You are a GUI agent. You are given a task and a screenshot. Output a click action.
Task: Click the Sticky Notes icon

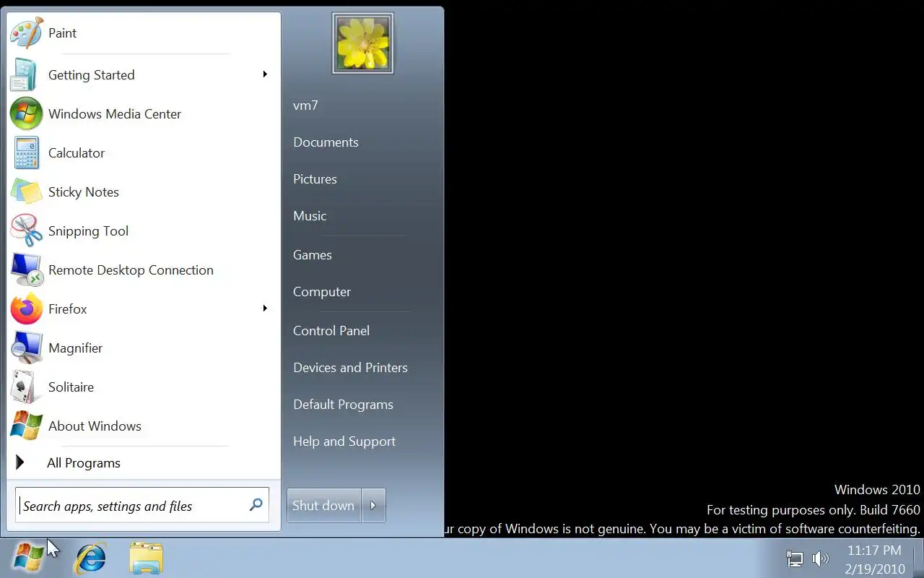coord(27,191)
